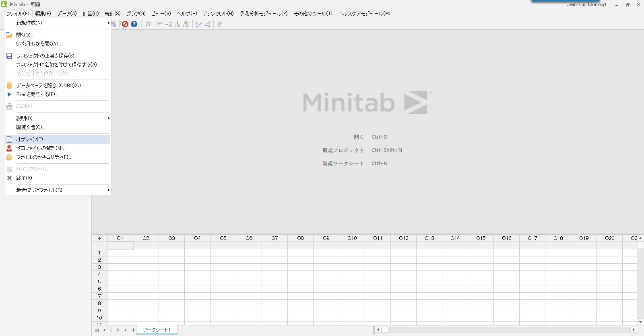Screen dimensions: 644x336
Task: Open the アシスタント(N) menu
Action: (218, 13)
